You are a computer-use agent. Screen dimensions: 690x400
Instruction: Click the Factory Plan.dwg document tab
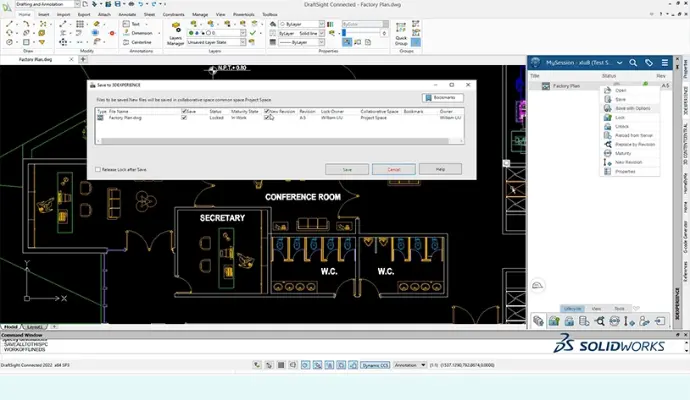35,59
